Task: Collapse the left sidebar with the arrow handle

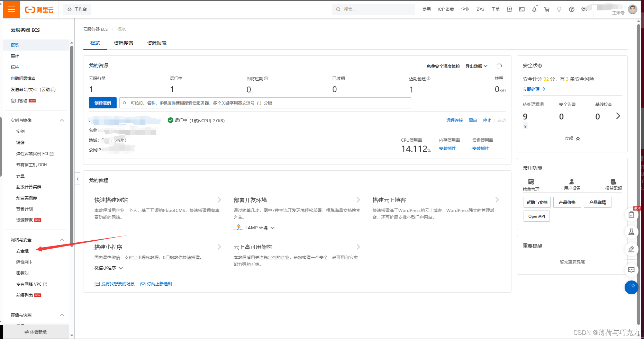Action: [78, 179]
